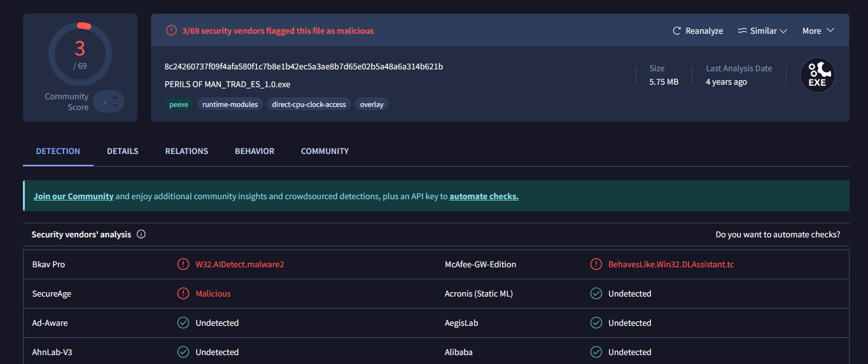The image size is (868, 364).
Task: Open the COMMUNITY tab
Action: (x=325, y=151)
